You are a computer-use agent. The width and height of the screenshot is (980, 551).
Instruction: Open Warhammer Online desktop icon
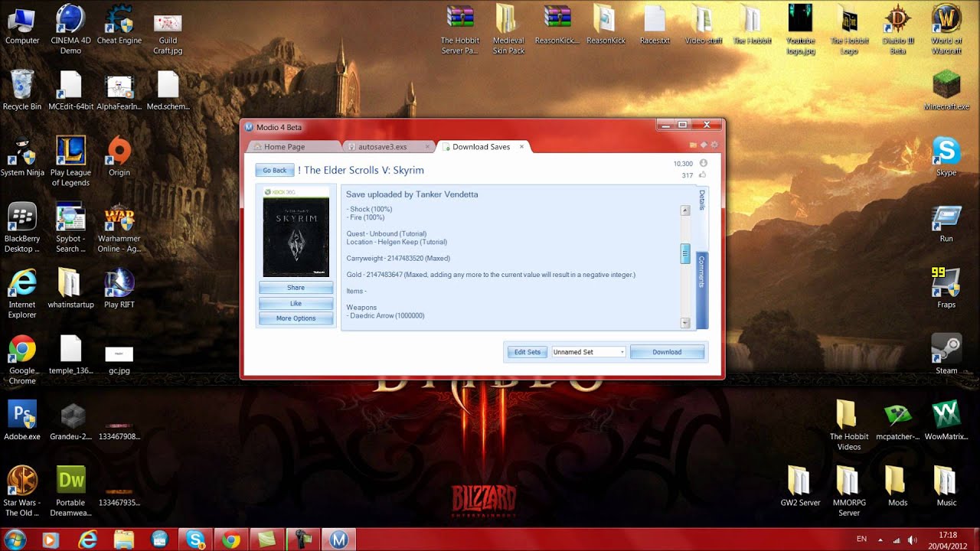[119, 227]
